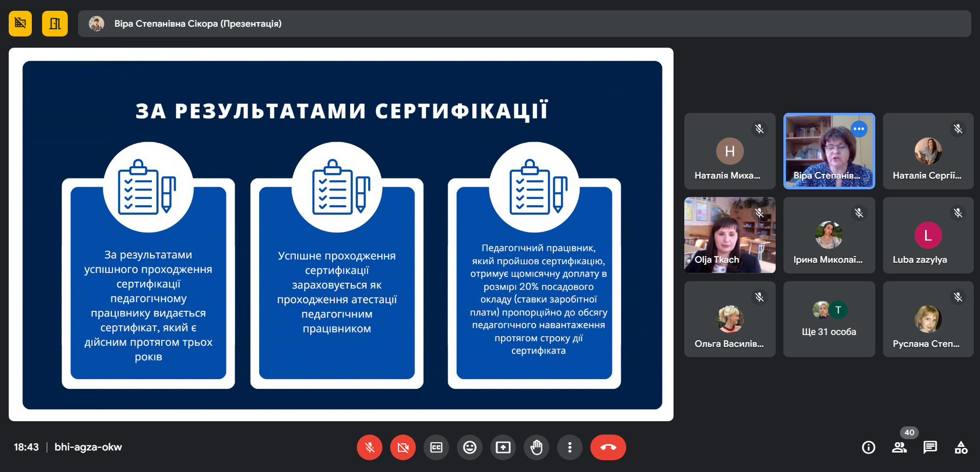The width and height of the screenshot is (980, 472).
Task: Click the meeting code bhi-agza-okw
Action: 88,447
